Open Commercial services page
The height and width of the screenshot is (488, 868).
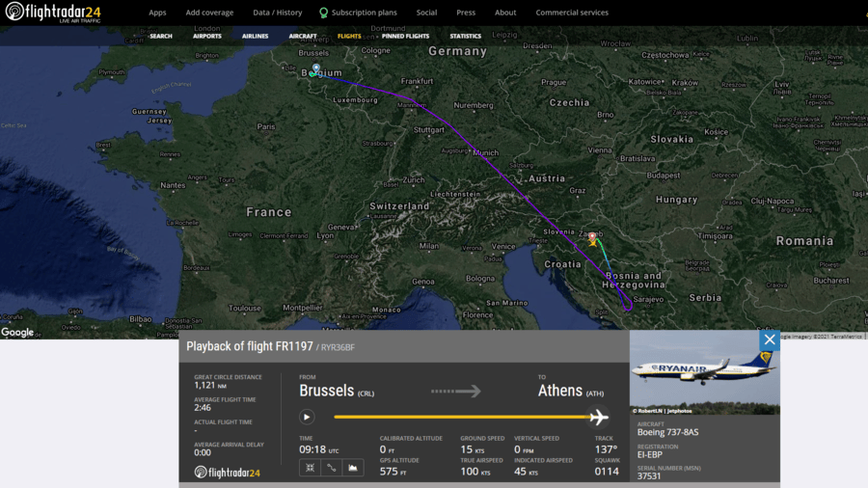(572, 13)
